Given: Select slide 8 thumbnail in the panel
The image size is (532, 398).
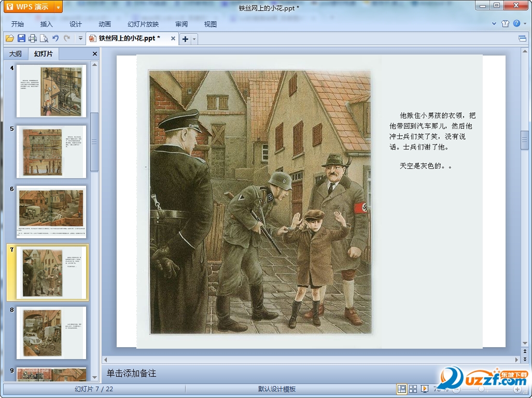Looking at the screenshot, I should [x=51, y=333].
